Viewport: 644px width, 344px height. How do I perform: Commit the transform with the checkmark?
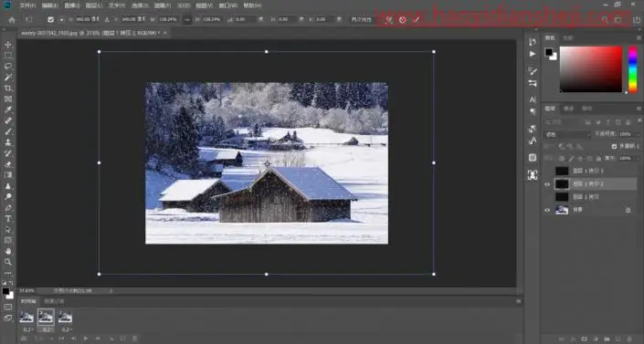pyautogui.click(x=416, y=19)
